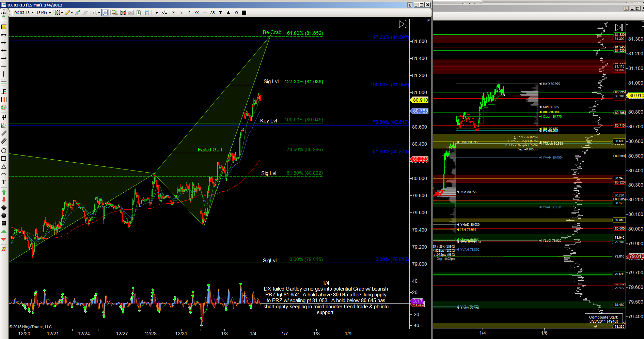Click the Chart Trader dollar icon
Screen dimensions: 644x339
(x=139, y=13)
